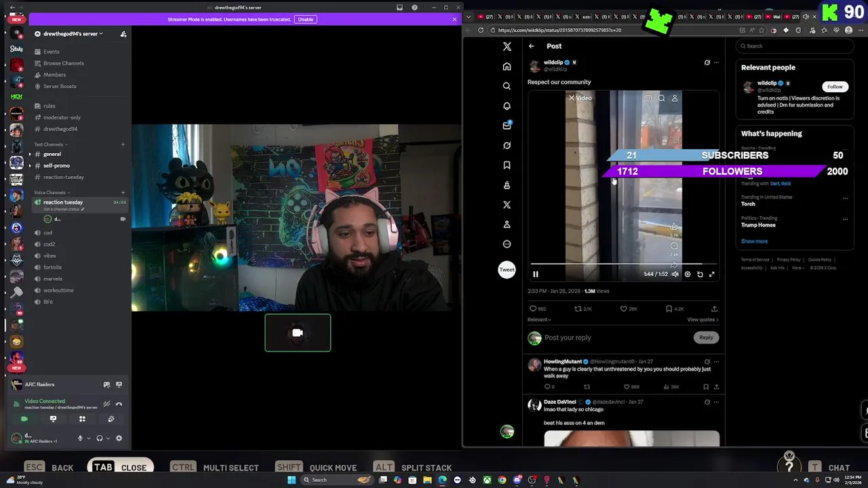This screenshot has width=868, height=488.
Task: Click the Reply button under post
Action: click(706, 338)
